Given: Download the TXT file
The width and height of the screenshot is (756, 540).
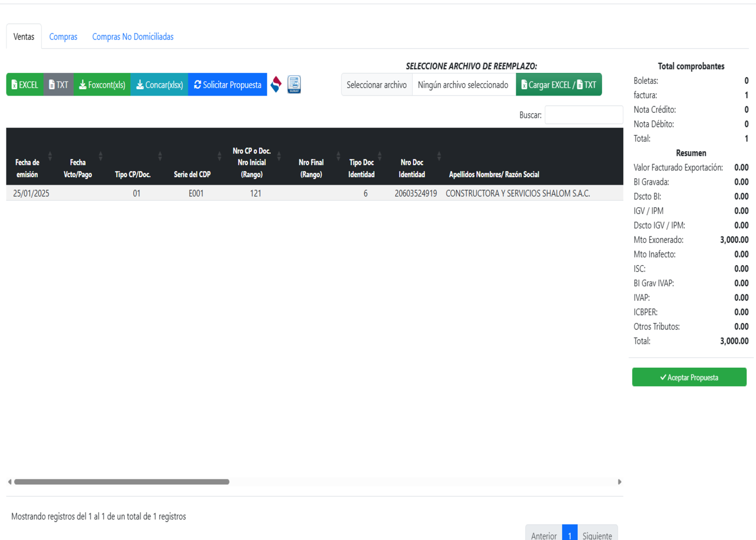Looking at the screenshot, I should (x=58, y=85).
